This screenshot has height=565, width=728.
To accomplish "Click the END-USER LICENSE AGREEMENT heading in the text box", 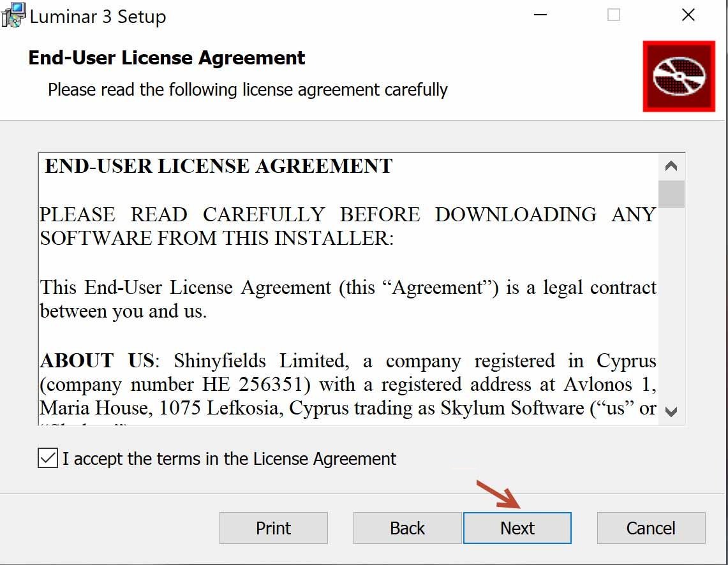I will click(218, 166).
